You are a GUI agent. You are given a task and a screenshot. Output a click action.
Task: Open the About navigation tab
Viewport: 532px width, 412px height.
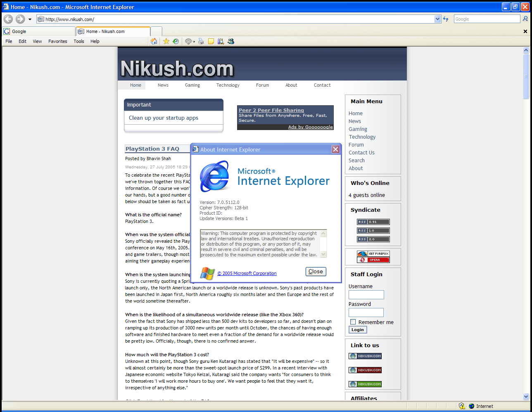pos(291,85)
